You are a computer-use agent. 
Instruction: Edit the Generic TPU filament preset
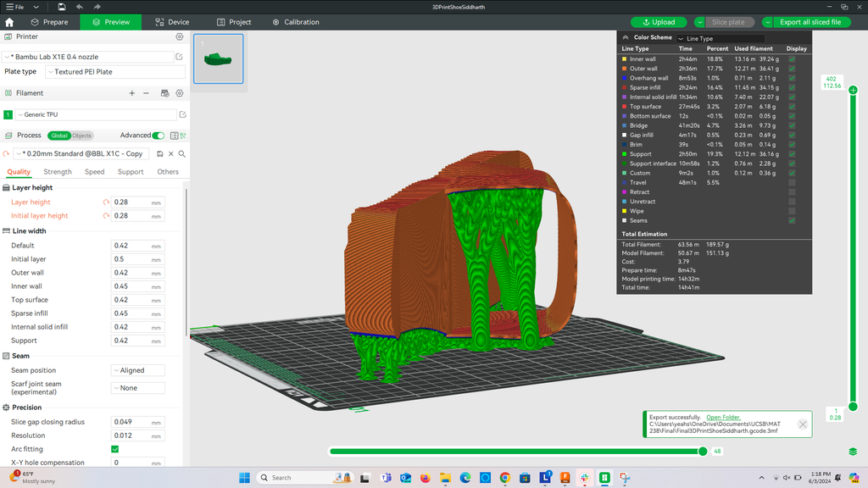[x=182, y=114]
